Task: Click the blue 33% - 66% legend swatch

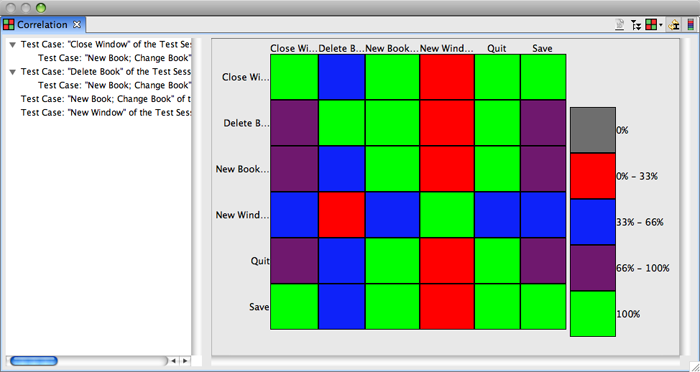Action: coord(593,222)
